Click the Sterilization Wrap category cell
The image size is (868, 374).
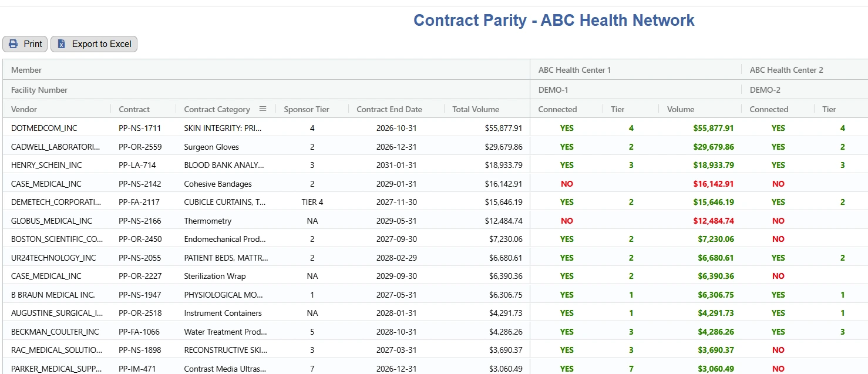click(215, 276)
